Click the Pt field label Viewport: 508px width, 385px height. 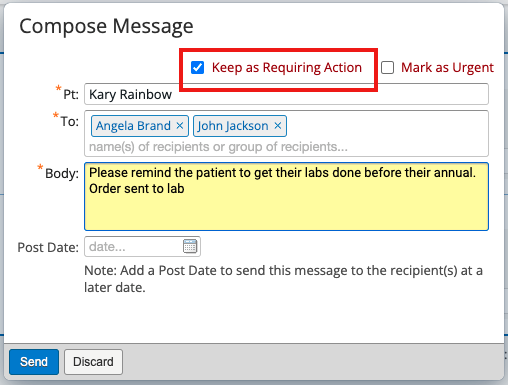71,94
